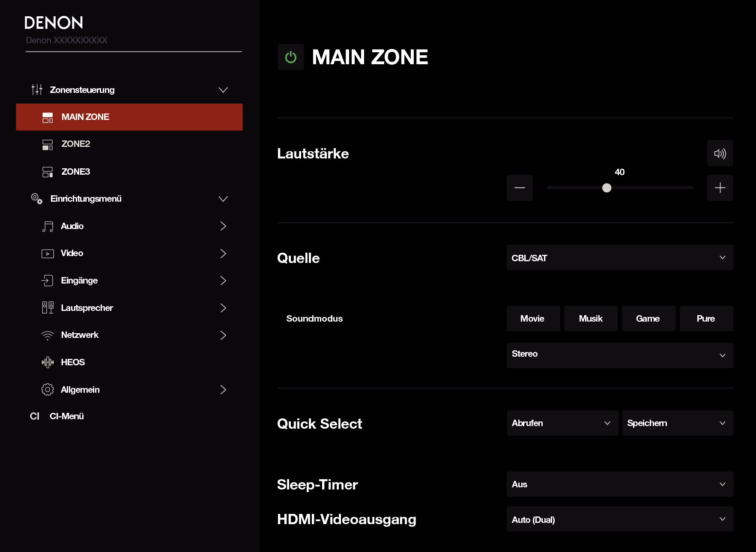The image size is (756, 552).
Task: Open the Quelle CBL/SAT dropdown
Action: pyautogui.click(x=619, y=258)
